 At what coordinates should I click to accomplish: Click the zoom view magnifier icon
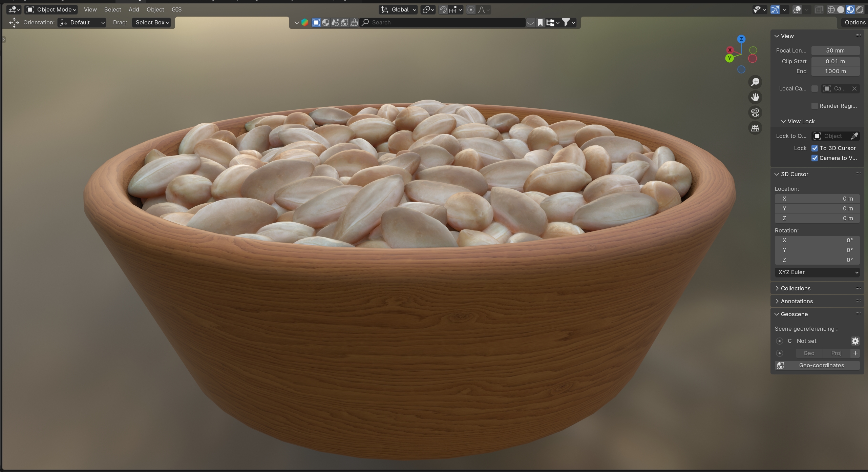pyautogui.click(x=755, y=82)
